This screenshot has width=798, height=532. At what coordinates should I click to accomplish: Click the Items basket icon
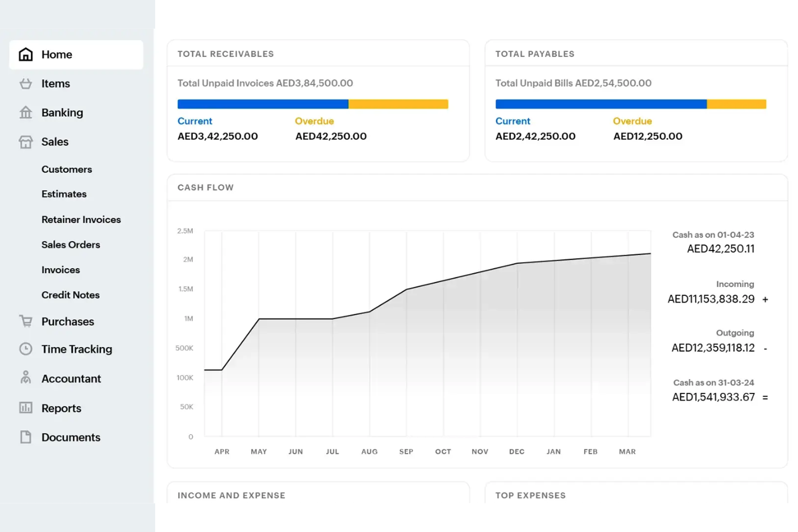tap(26, 84)
